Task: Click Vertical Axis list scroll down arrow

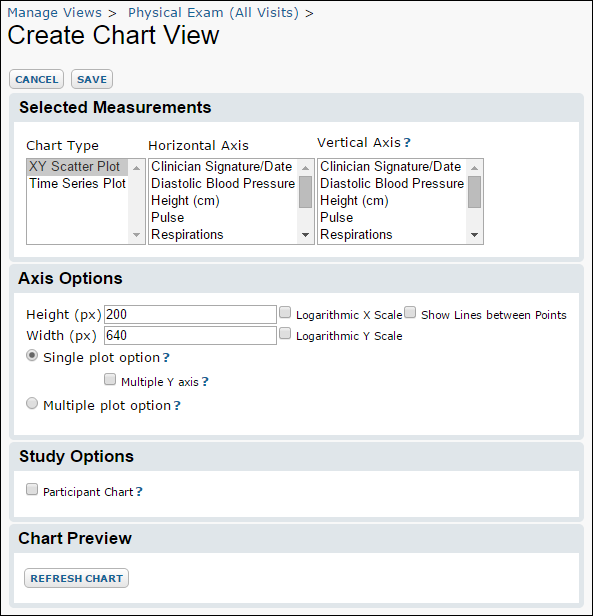Action: pos(474,235)
